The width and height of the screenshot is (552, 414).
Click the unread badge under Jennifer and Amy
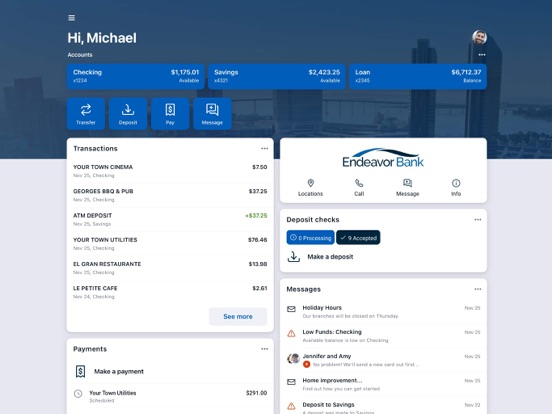306,364
